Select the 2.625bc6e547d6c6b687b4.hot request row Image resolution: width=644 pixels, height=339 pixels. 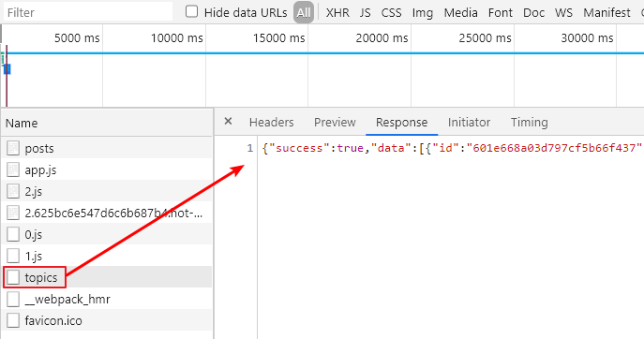(107, 213)
